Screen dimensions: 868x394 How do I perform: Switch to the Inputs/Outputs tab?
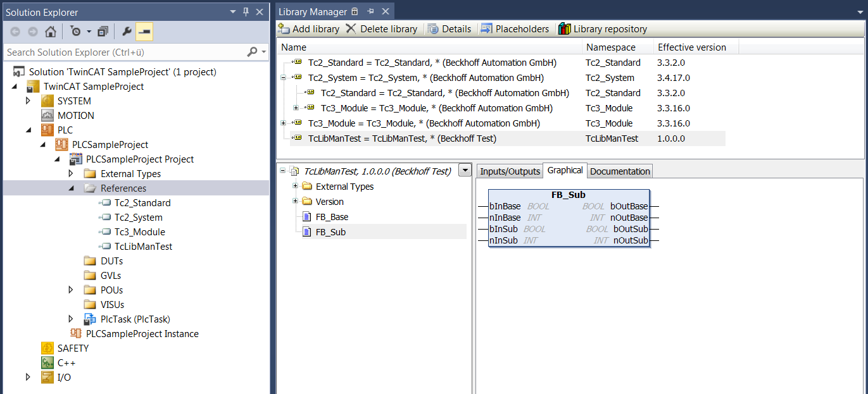[x=510, y=171]
